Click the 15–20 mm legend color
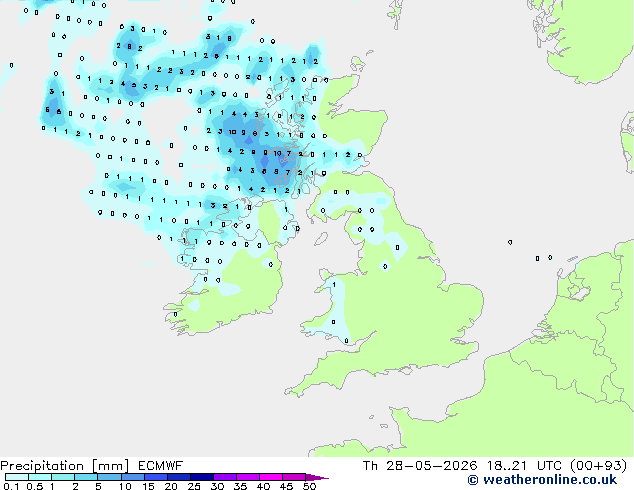This screenshot has width=634, height=490. tap(155, 477)
